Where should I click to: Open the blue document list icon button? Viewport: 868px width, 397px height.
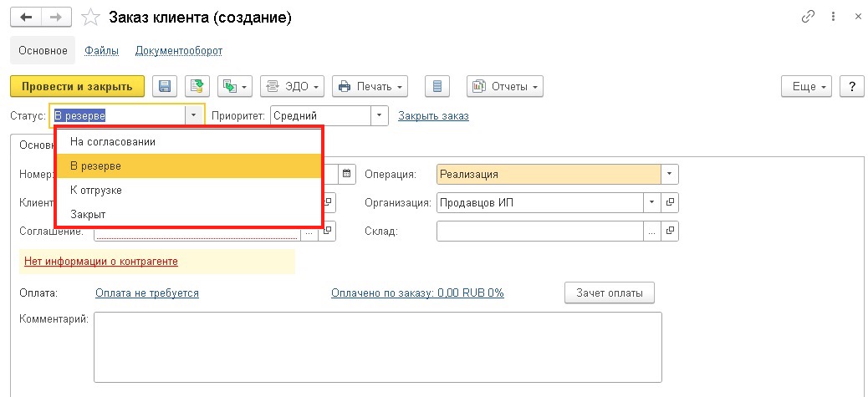437,86
